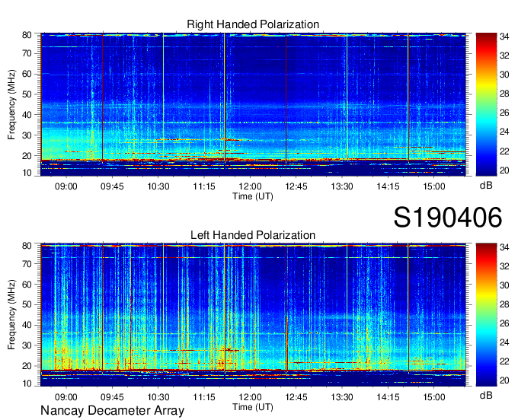This screenshot has height=420, width=518.
Task: Click 'Time (UT)' label under Left Handed plot
Action: pyautogui.click(x=253, y=407)
